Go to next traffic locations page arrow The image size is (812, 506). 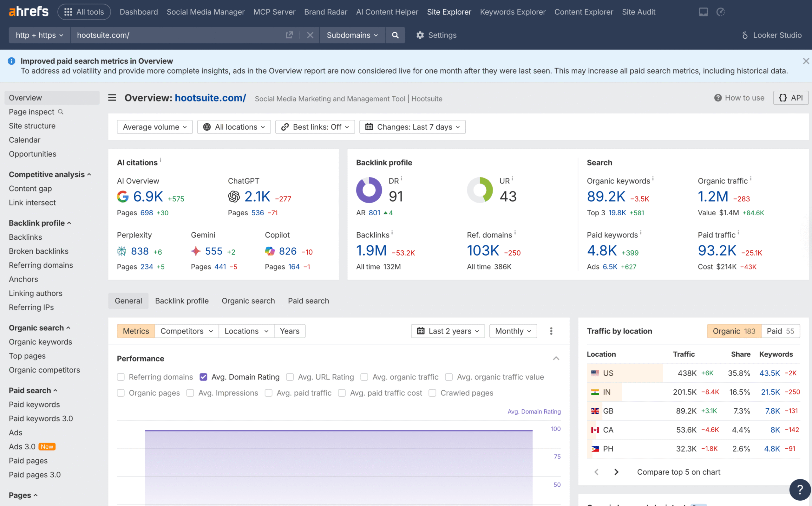[x=616, y=472]
